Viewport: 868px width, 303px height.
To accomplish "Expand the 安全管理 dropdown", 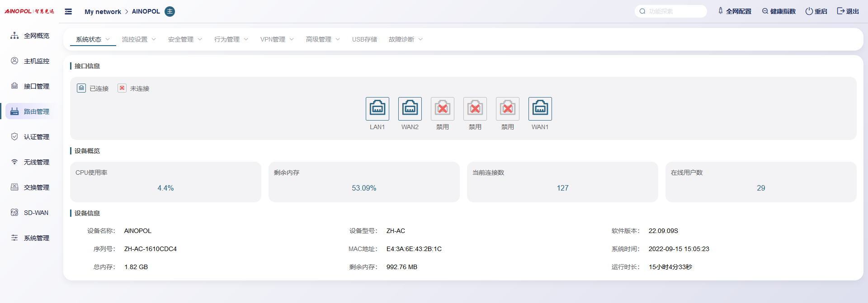I will click(x=185, y=39).
